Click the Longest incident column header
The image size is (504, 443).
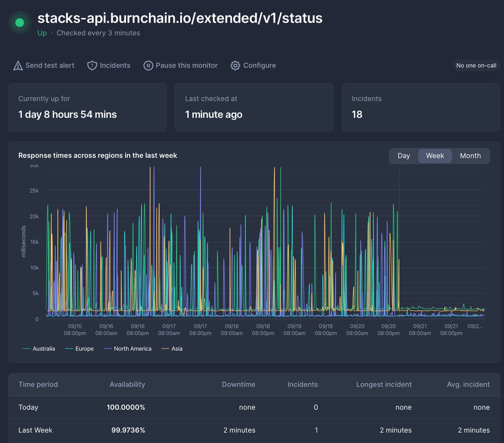[x=384, y=384]
